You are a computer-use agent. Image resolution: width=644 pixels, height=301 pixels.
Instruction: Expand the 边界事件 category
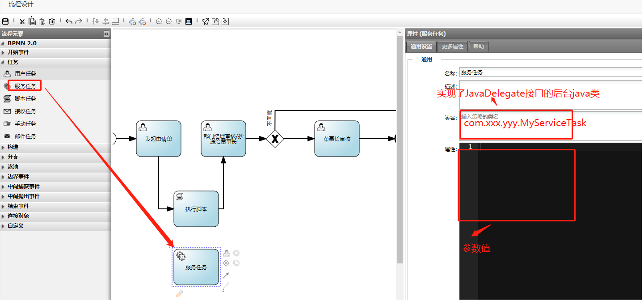pos(18,177)
